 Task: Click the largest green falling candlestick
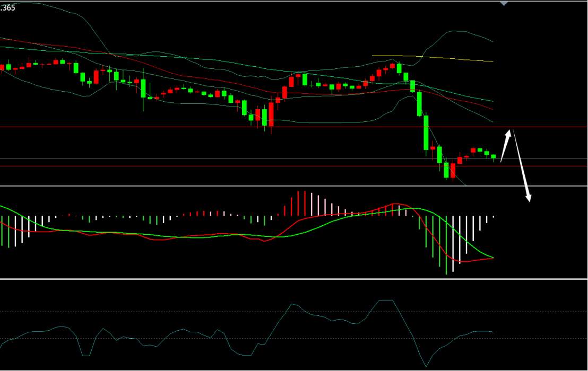(426, 133)
